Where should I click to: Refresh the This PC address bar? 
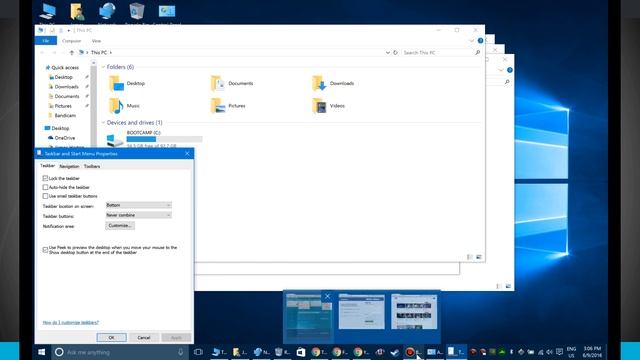(395, 53)
